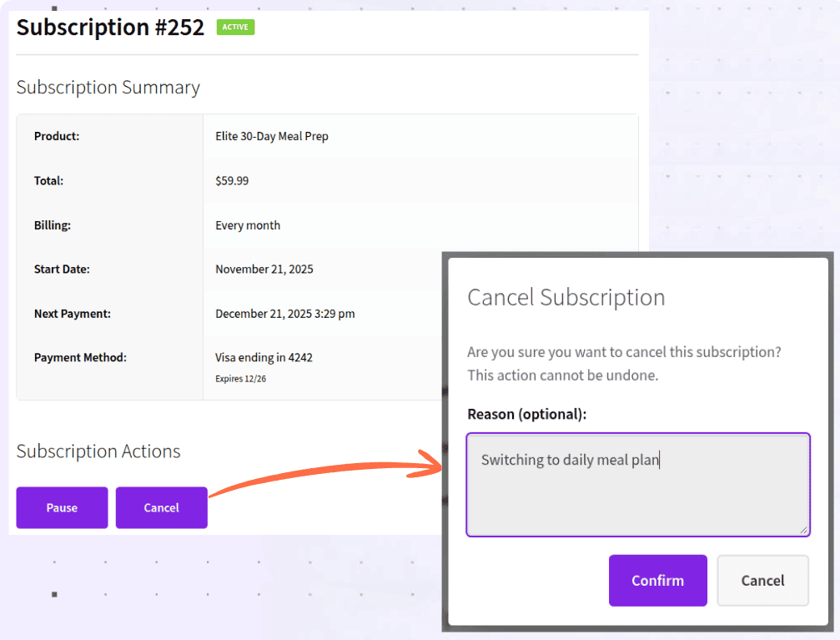Click the Every month billing value

coord(248,224)
